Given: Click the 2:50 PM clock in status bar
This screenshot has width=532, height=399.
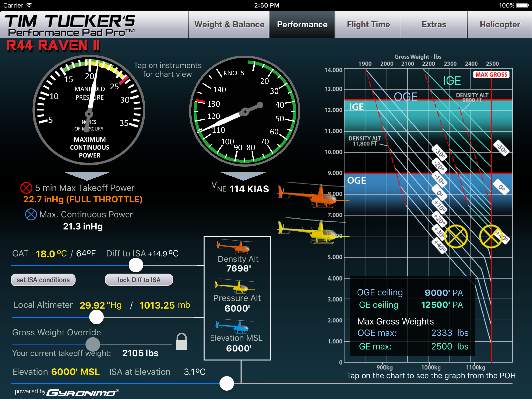Looking at the screenshot, I should (267, 5).
